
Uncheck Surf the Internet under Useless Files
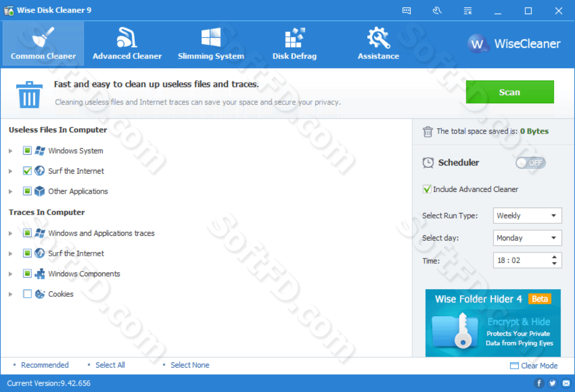click(x=27, y=170)
